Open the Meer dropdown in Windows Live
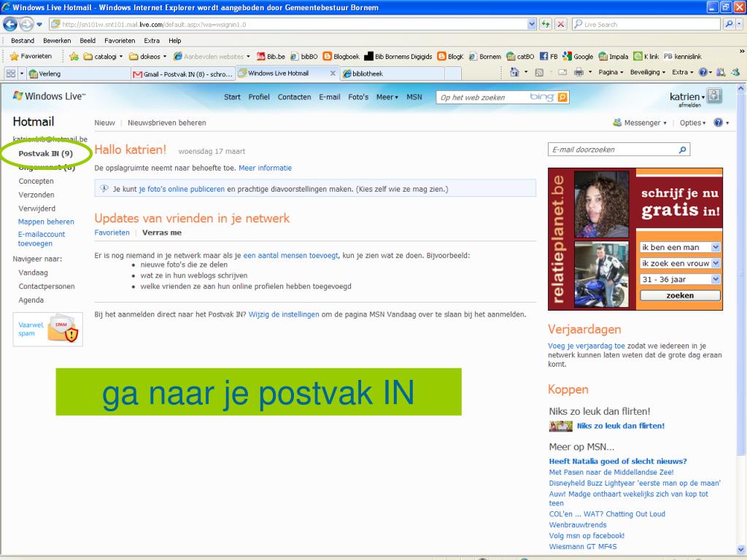 387,97
